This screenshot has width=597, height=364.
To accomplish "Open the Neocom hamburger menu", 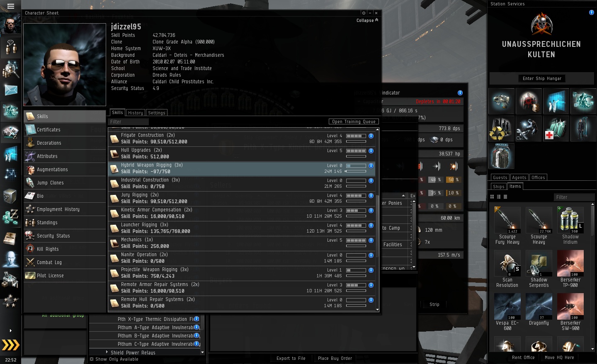I will pyautogui.click(x=11, y=6).
